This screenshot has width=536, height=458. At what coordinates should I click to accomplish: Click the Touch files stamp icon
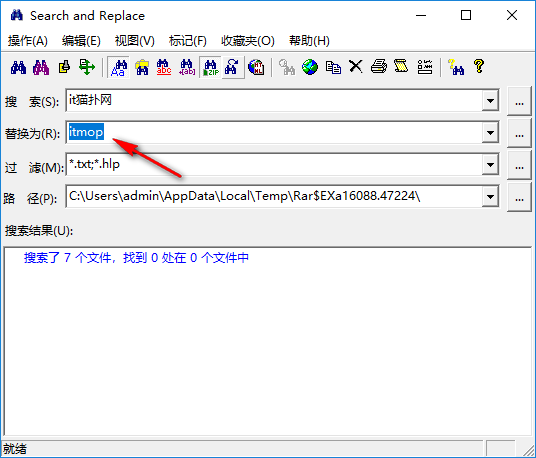tap(64, 67)
